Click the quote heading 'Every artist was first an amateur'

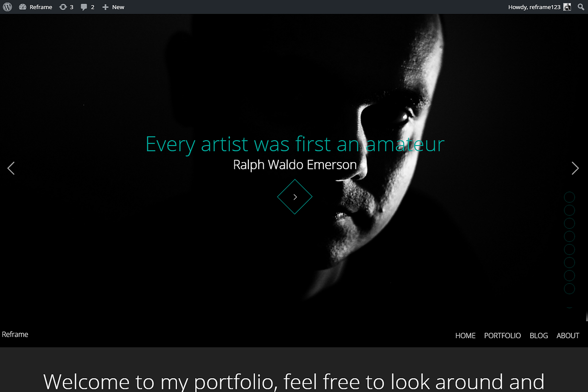point(294,145)
